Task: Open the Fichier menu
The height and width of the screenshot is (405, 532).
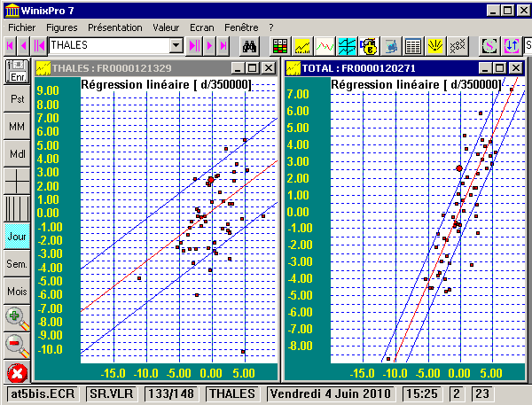Action: click(21, 27)
